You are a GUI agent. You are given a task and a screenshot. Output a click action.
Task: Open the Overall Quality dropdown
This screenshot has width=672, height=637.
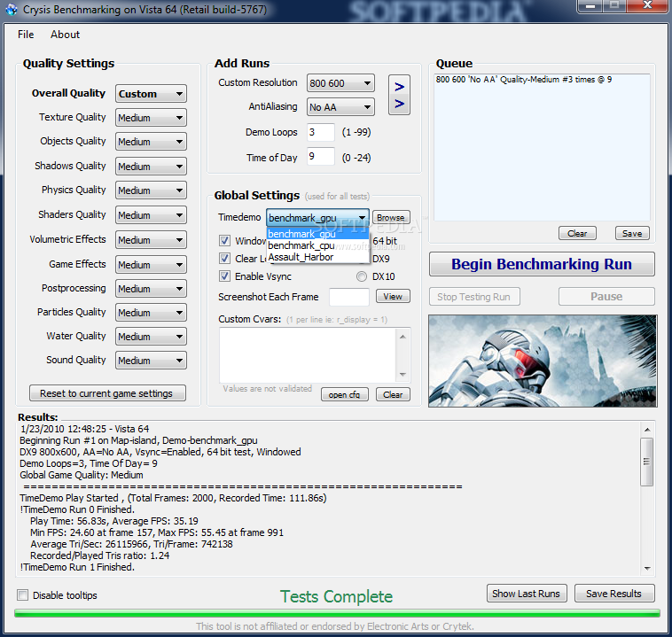click(x=151, y=94)
